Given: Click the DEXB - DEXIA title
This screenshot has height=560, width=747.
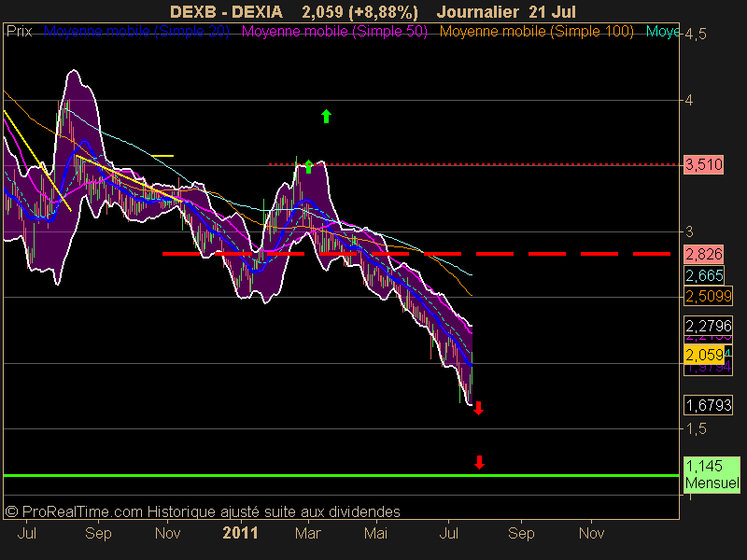Looking at the screenshot, I should (x=226, y=12).
